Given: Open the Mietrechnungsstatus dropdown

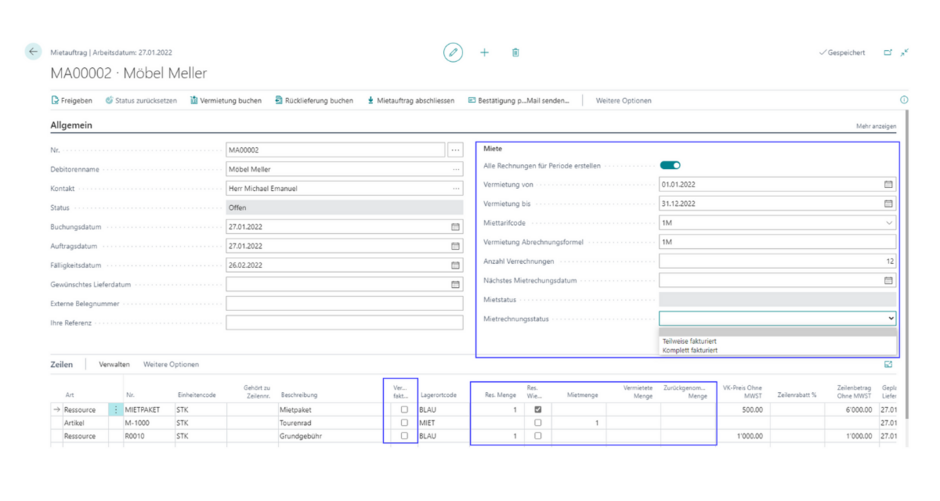Looking at the screenshot, I should pos(890,319).
